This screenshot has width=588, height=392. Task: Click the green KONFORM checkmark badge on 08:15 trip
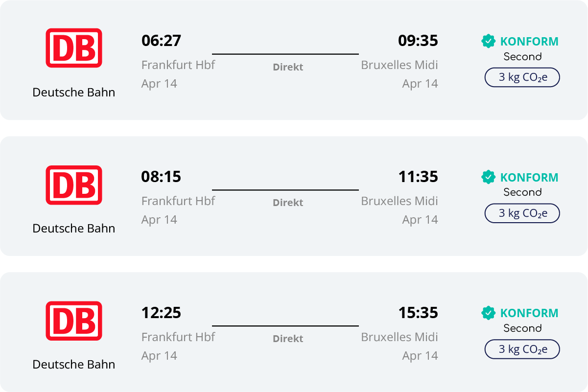(488, 177)
